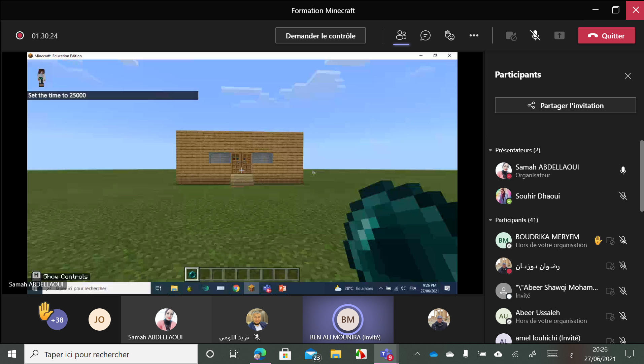The width and height of the screenshot is (644, 364).
Task: Click the Teams taskbar icon
Action: tap(386, 354)
